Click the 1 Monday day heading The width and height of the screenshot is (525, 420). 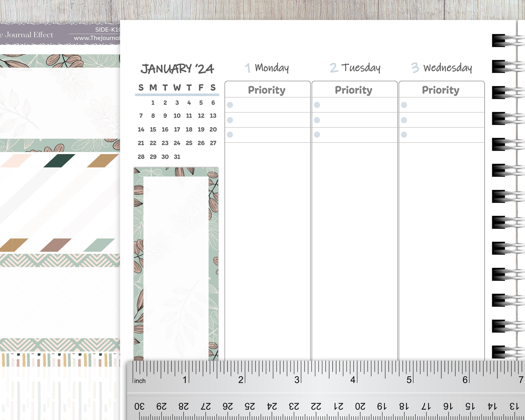tap(267, 68)
